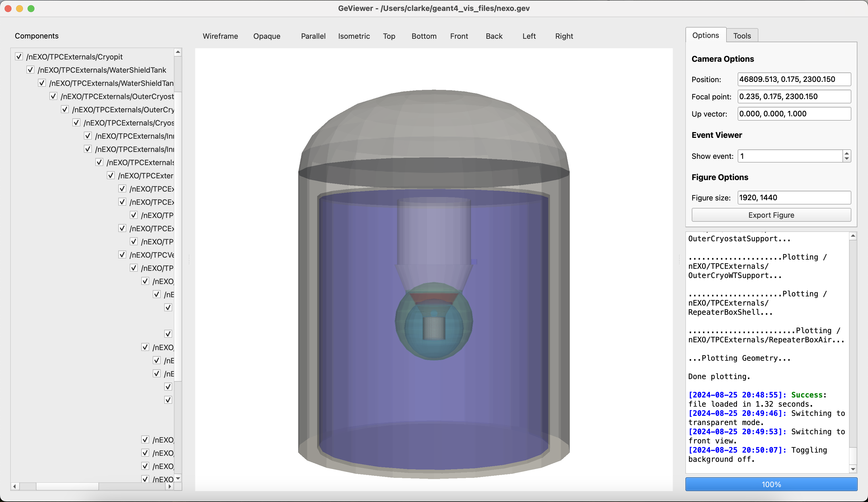
Task: Click the "Success" log message text
Action: pos(807,395)
